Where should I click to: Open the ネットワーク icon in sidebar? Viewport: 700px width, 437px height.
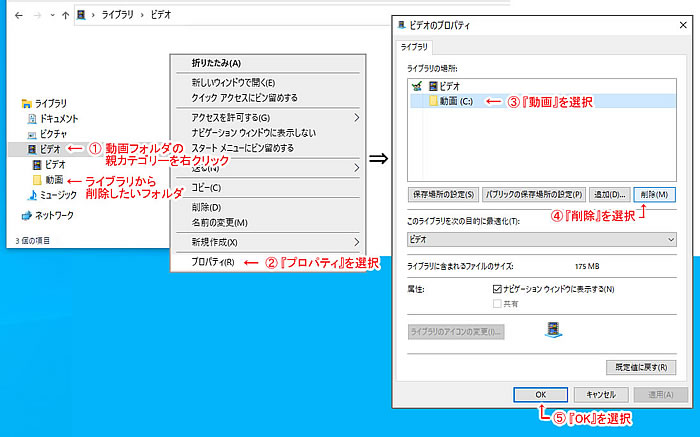[x=26, y=215]
